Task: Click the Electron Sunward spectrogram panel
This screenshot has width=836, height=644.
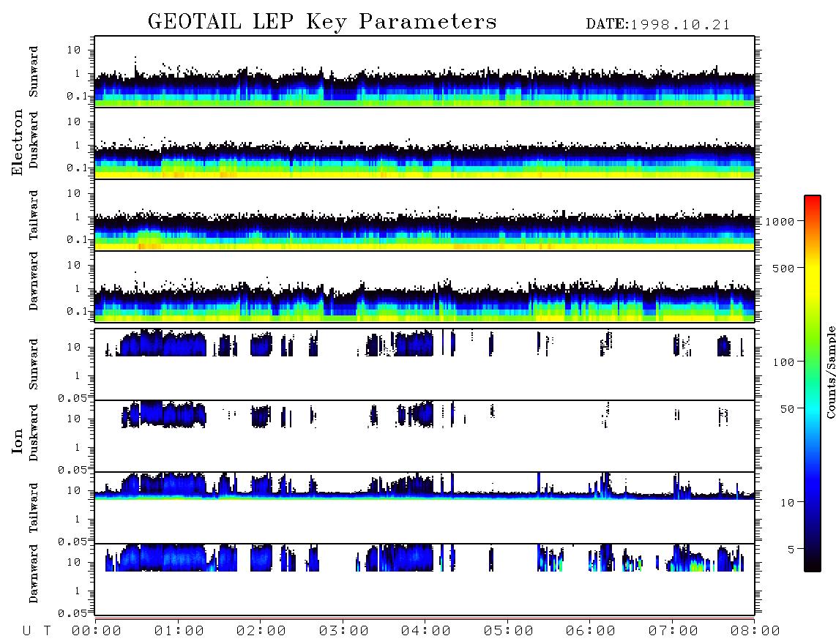Action: [425, 72]
